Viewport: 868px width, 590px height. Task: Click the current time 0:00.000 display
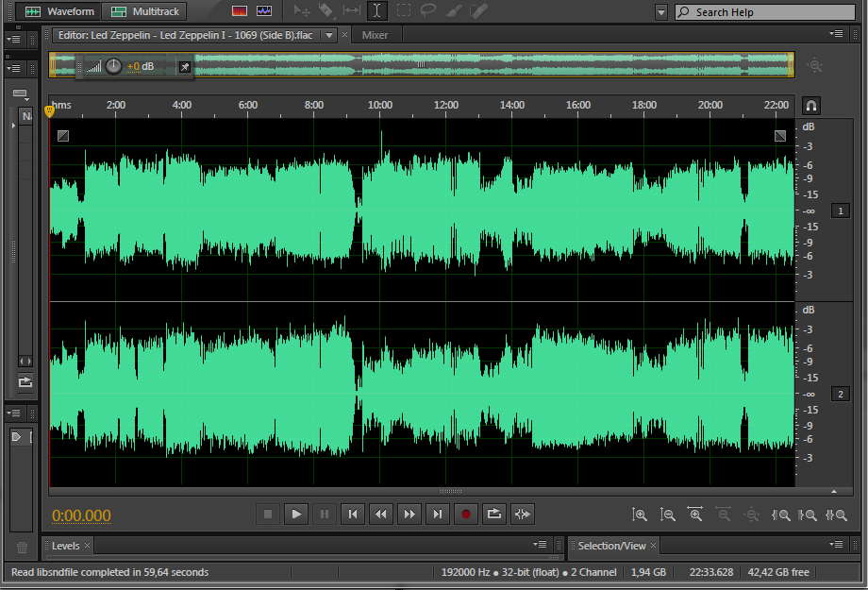81,515
